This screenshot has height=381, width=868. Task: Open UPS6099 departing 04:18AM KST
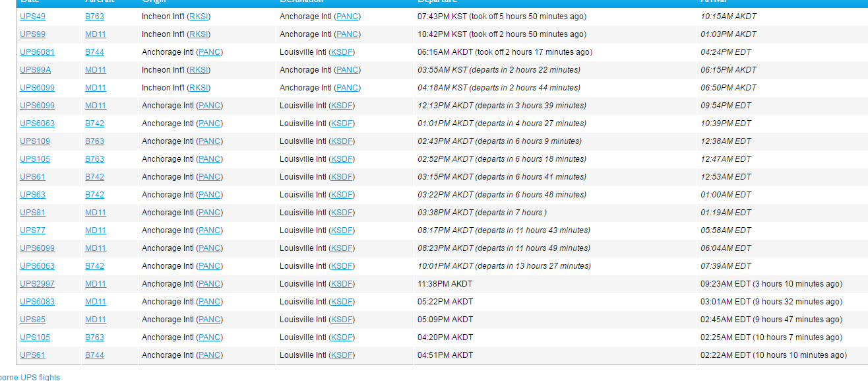[x=37, y=88]
